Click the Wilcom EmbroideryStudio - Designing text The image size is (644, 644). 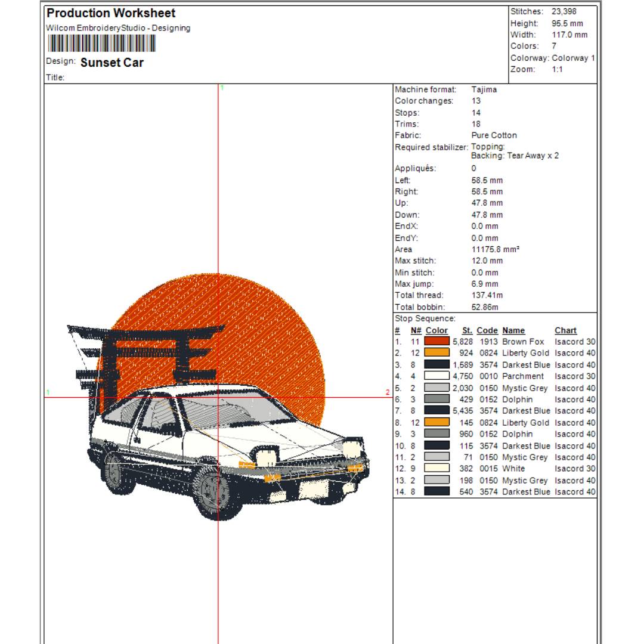pos(118,28)
